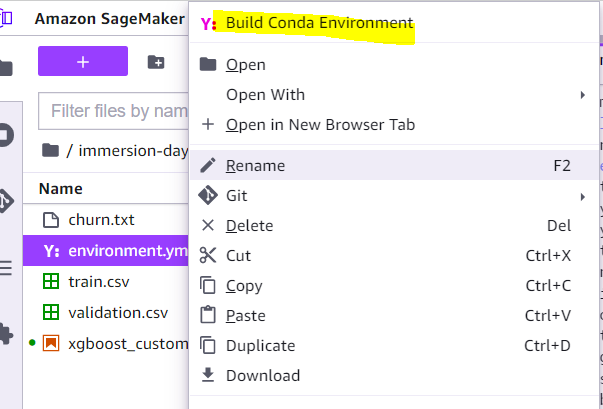Select the churn.txt file
The image size is (603, 409).
pos(106,220)
